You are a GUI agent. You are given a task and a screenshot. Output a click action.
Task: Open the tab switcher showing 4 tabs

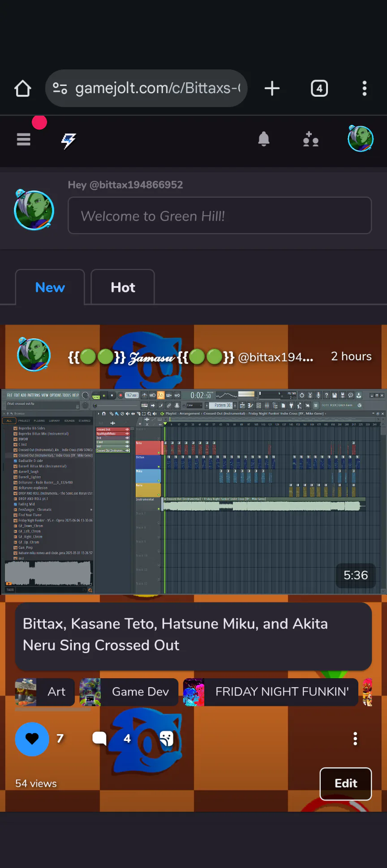(319, 88)
